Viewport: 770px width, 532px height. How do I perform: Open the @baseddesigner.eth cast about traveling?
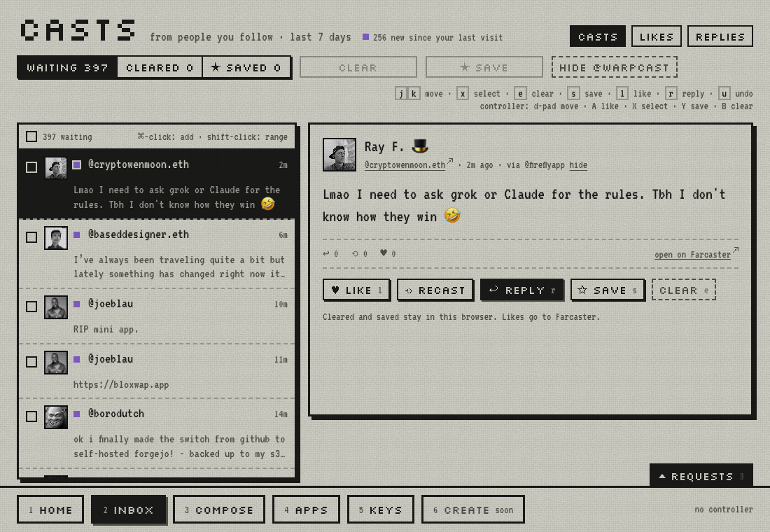pyautogui.click(x=157, y=253)
